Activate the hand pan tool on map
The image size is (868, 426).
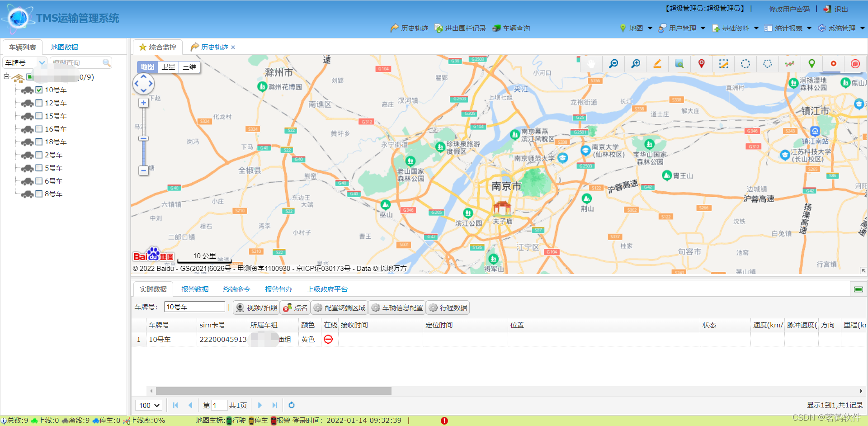pyautogui.click(x=591, y=64)
